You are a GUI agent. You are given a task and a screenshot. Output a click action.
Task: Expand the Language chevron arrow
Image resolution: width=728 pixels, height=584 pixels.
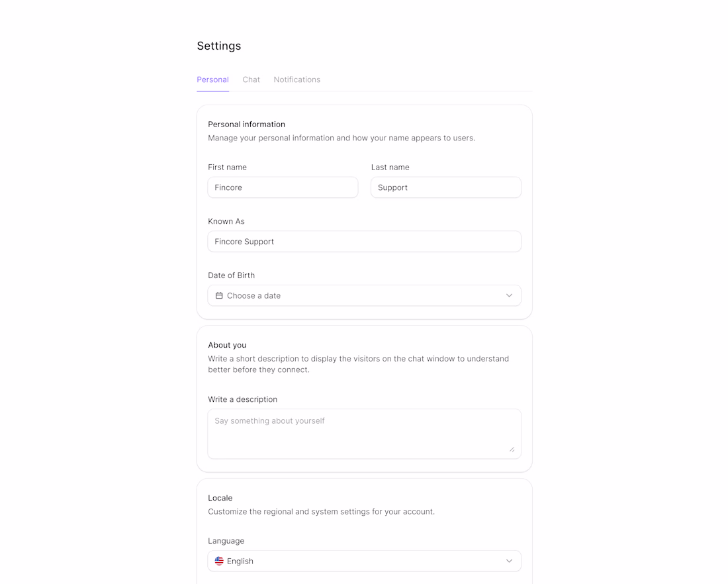click(509, 561)
